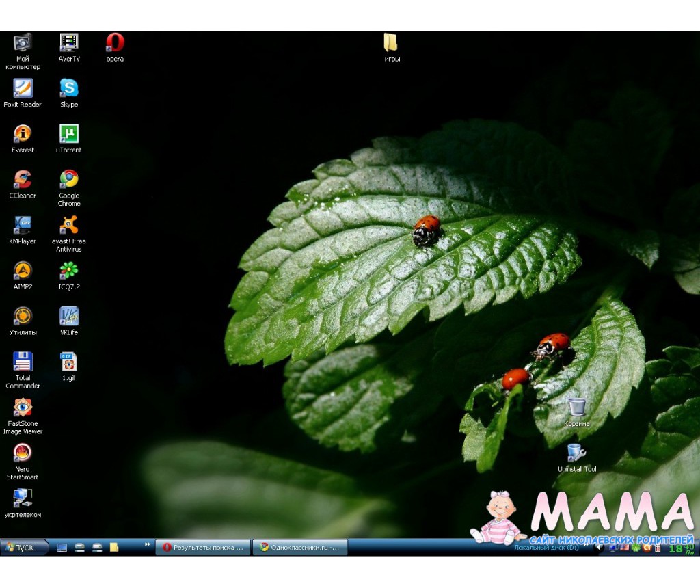
Task: Click the Пуск start button
Action: tap(24, 547)
